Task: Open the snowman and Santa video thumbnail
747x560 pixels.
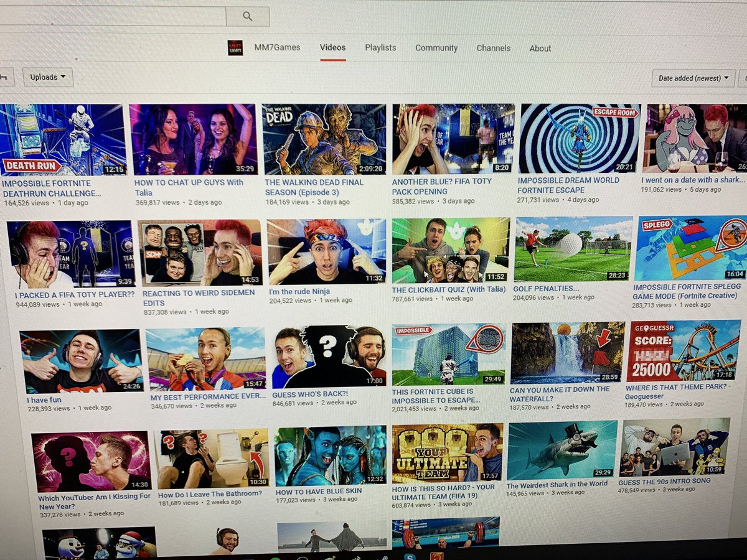Action: coord(99,543)
